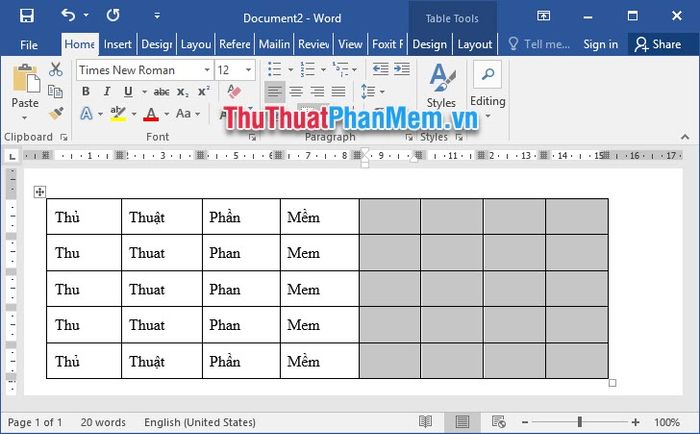This screenshot has width=700, height=434.
Task: Undo the last action
Action: point(68,15)
